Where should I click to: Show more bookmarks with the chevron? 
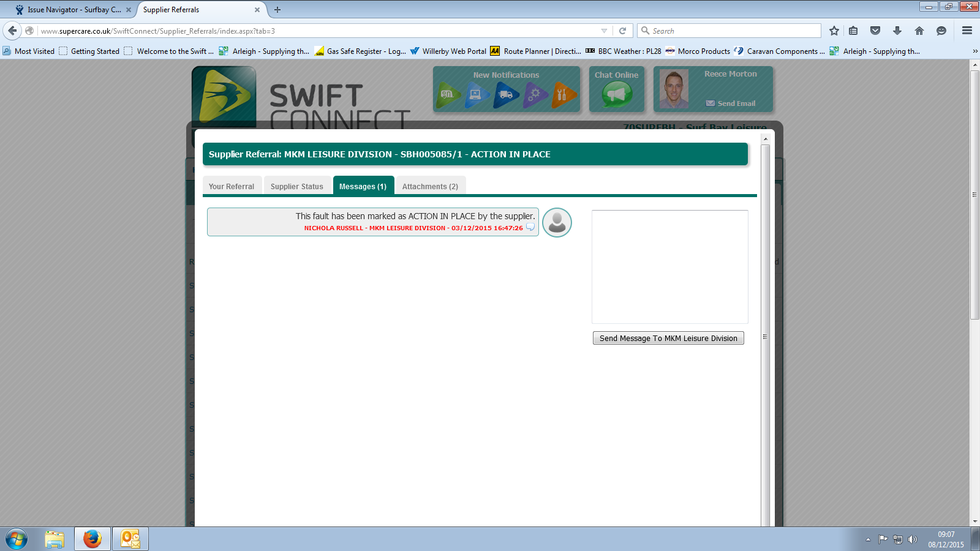click(x=975, y=51)
